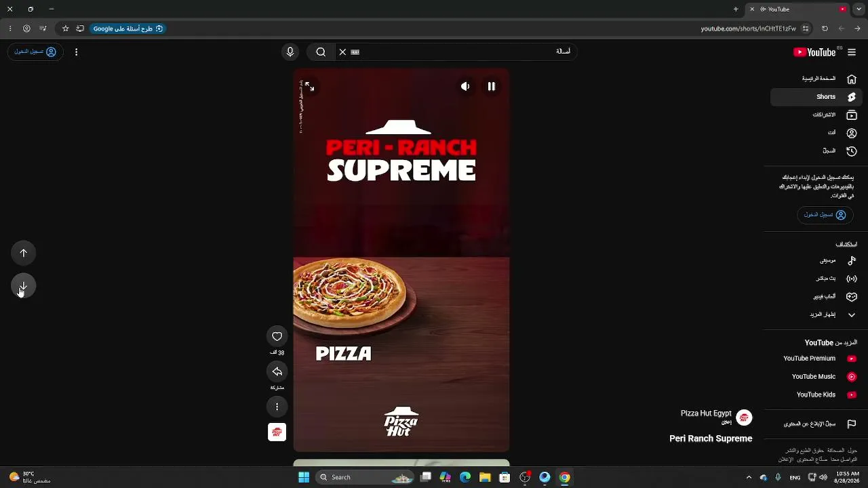This screenshot has height=488, width=868.
Task: Click the Chrome address bar URL
Action: pos(748,28)
